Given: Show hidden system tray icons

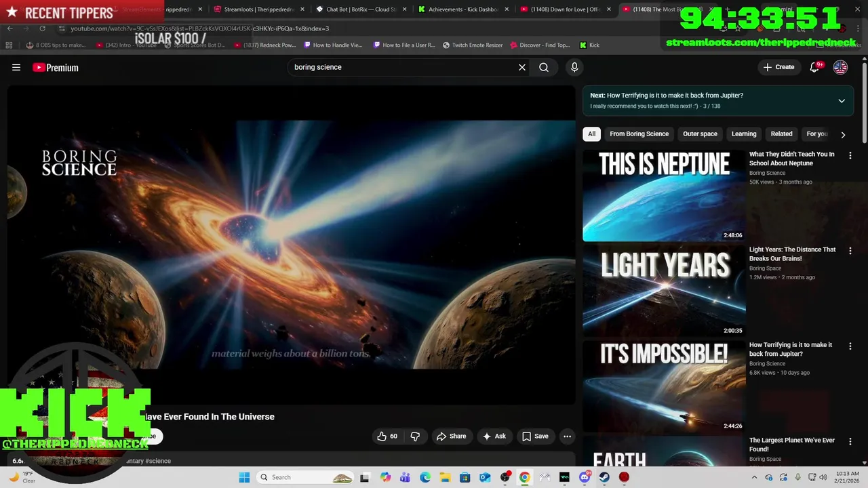Looking at the screenshot, I should point(754,477).
